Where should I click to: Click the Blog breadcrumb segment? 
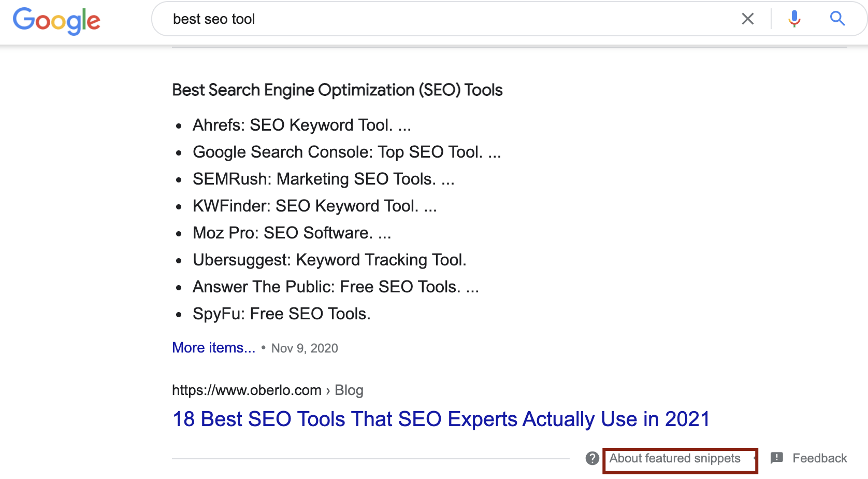click(x=349, y=390)
